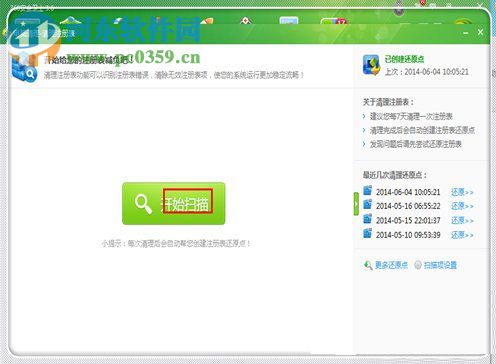Screen dimensions: 496x364
Task: Select the text 2014-05-16 06:55:22 in restore list
Action: click(x=408, y=206)
